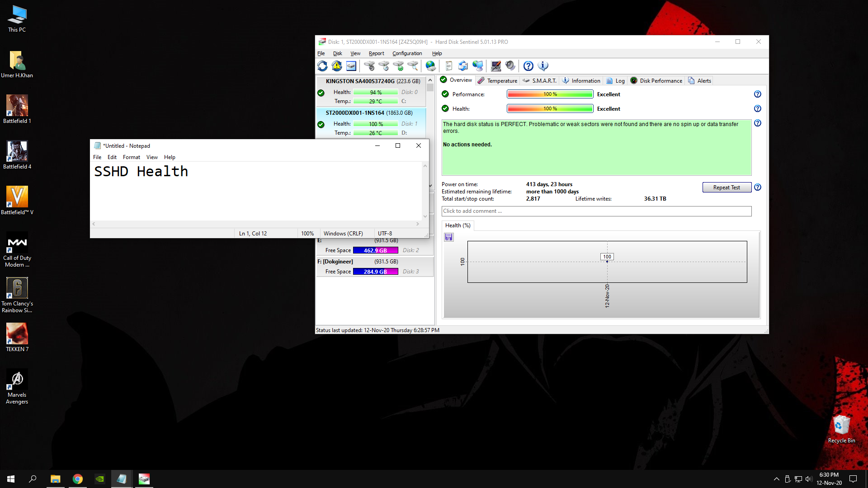The height and width of the screenshot is (488, 868).
Task: Click the Health 100% bar in Overview
Action: [550, 108]
